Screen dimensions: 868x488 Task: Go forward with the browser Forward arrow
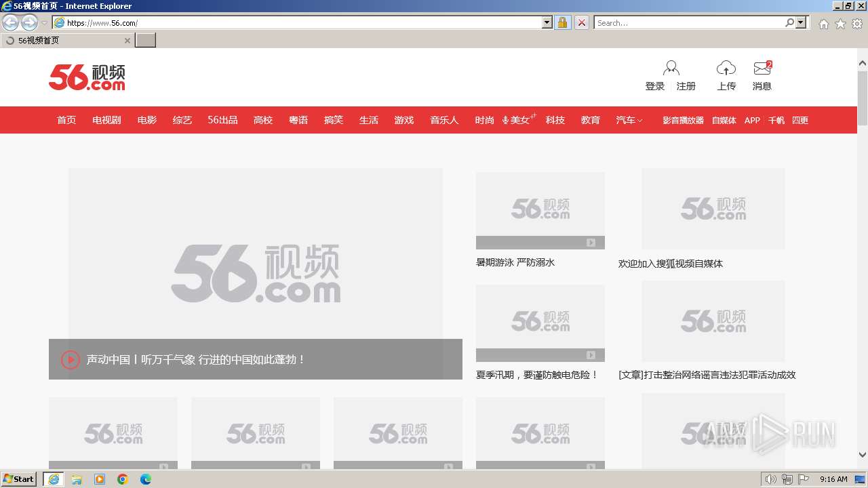click(29, 22)
